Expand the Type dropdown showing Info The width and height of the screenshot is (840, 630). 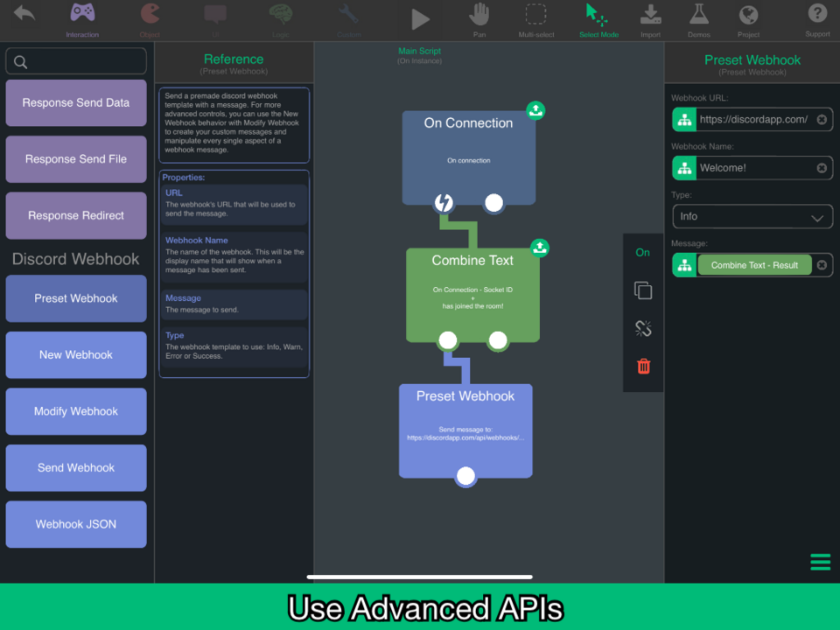(752, 216)
